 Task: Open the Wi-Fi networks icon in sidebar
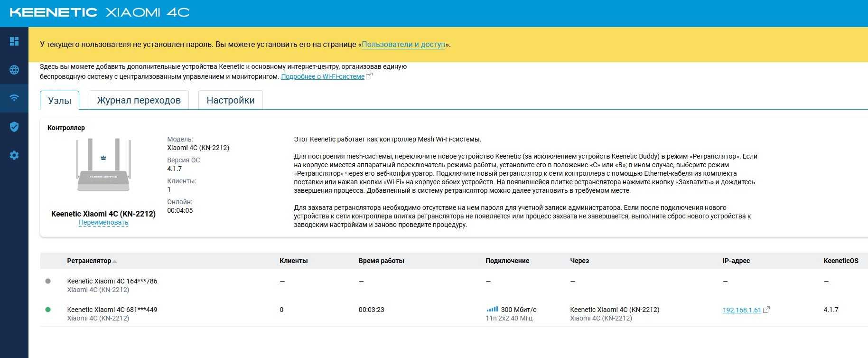[14, 98]
